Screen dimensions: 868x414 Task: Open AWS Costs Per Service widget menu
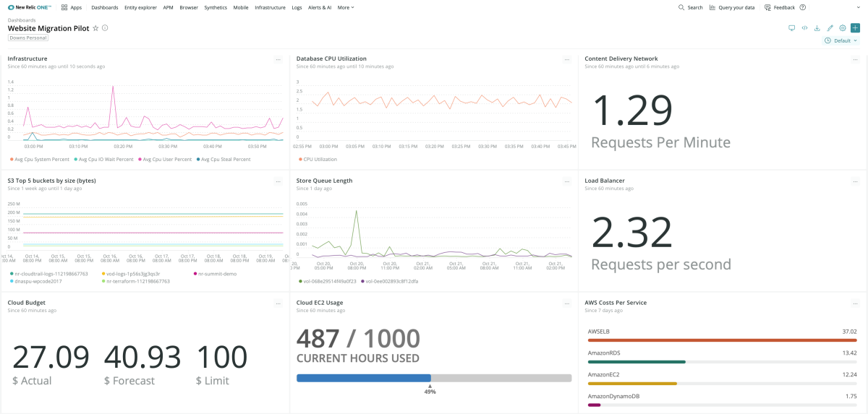pos(856,303)
